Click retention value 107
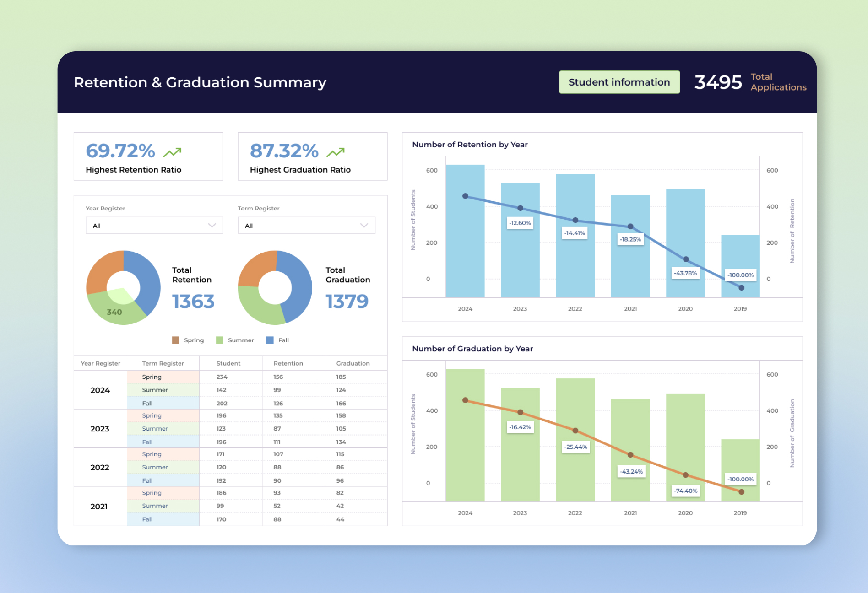 tap(278, 454)
